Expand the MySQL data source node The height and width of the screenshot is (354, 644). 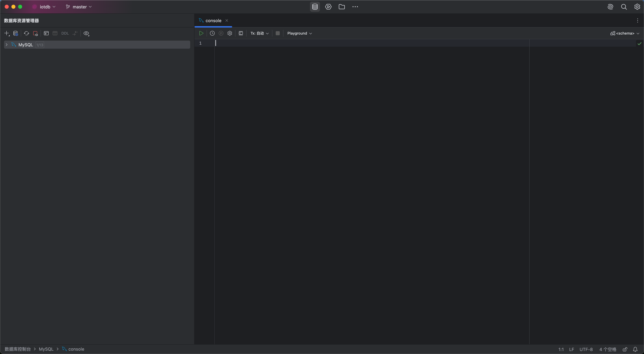click(7, 45)
